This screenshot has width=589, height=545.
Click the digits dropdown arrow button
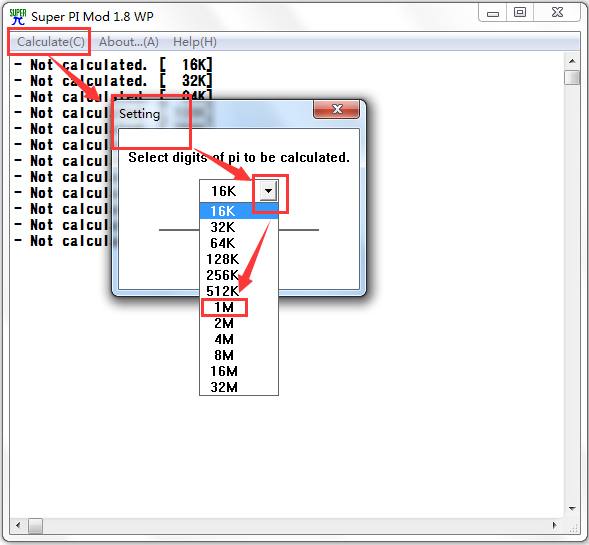pyautogui.click(x=268, y=191)
